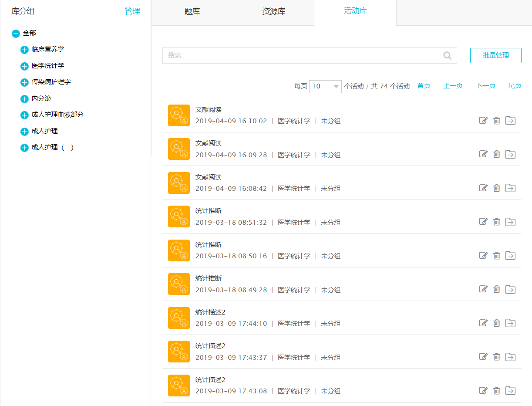This screenshot has height=406, width=532.
Task: Expand the 医学统计学 group
Action: [x=24, y=66]
